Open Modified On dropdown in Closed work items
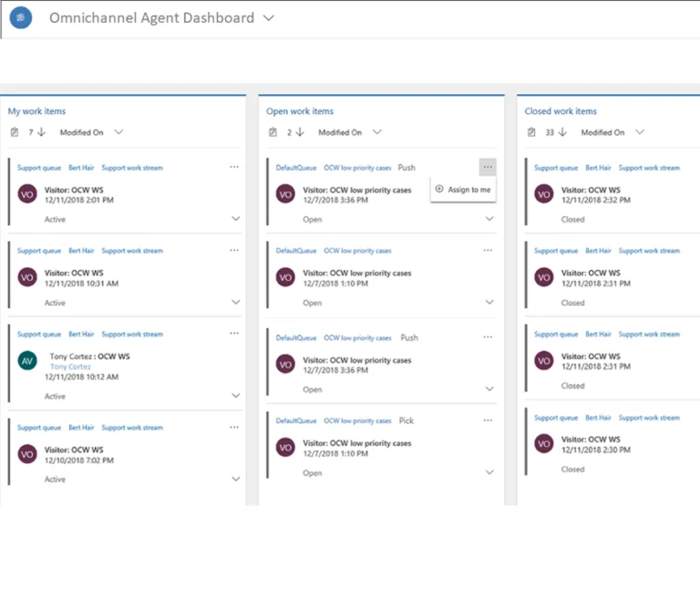700x600 pixels. 640,132
